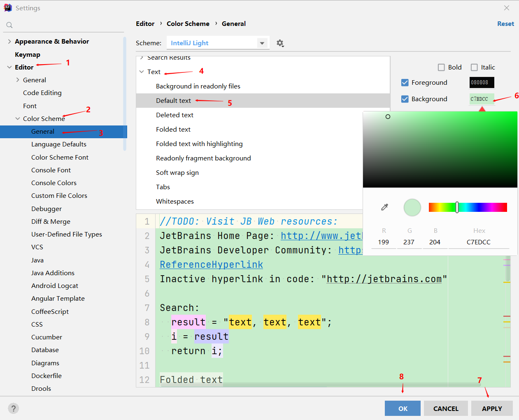519x420 pixels.
Task: Click the settings tree scrollbar
Action: (125, 94)
